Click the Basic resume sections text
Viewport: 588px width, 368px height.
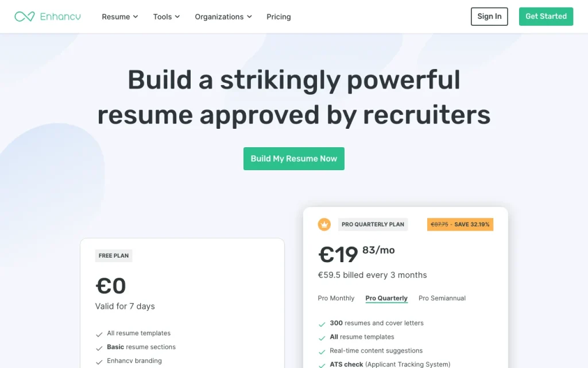tap(141, 347)
